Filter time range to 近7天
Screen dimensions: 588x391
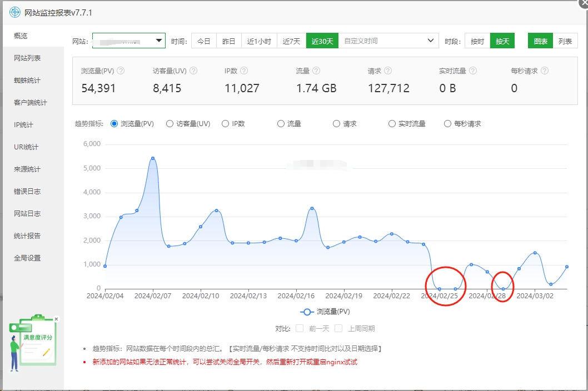click(x=291, y=41)
